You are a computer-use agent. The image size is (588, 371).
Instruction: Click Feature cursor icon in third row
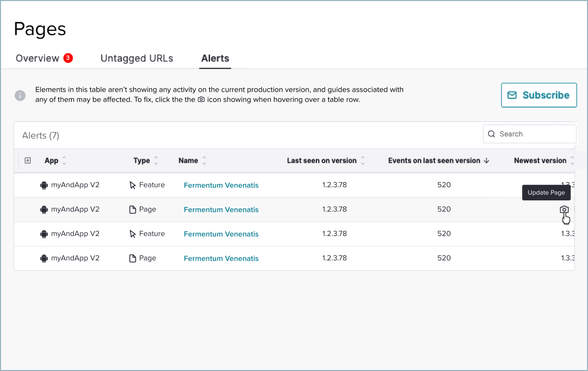[132, 234]
